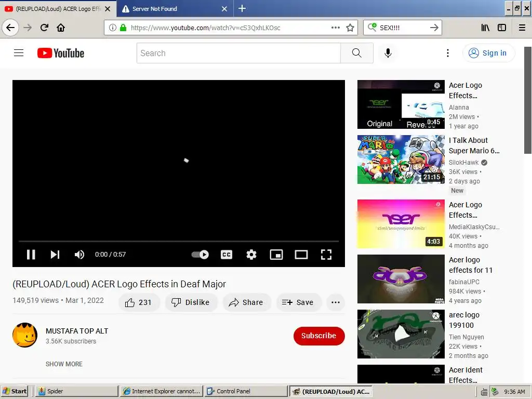Viewport: 532px width, 399px height.
Task: Share this video
Action: pos(246,302)
